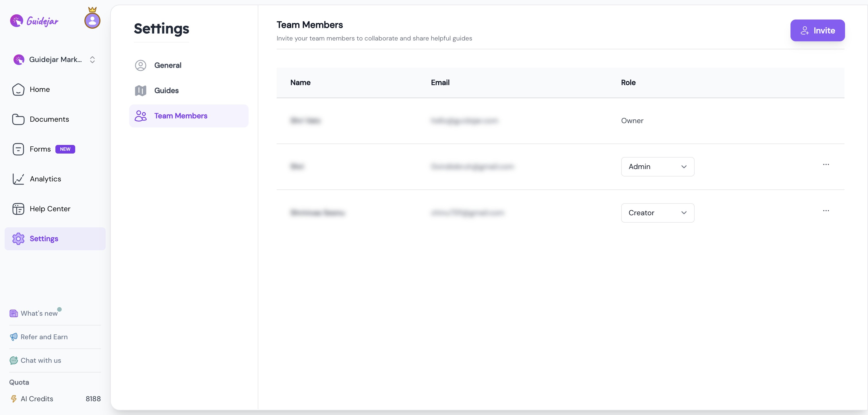Open the What's new link
Viewport: 868px width, 415px height.
pos(39,314)
